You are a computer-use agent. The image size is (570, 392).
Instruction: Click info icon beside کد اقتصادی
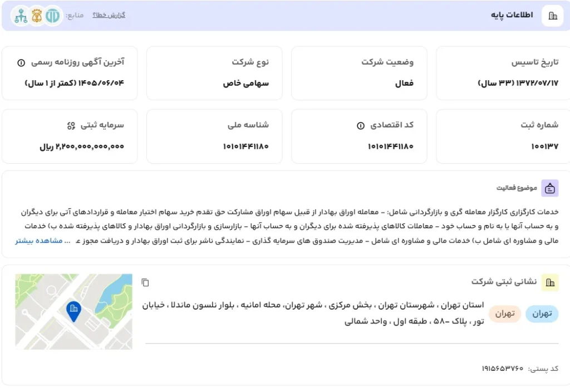click(x=360, y=126)
